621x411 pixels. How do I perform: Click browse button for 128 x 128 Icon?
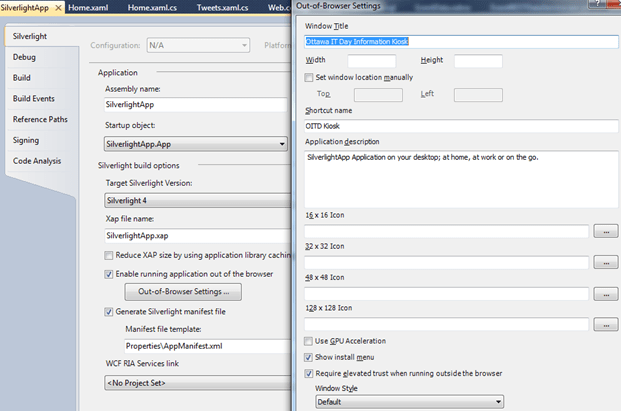click(605, 325)
